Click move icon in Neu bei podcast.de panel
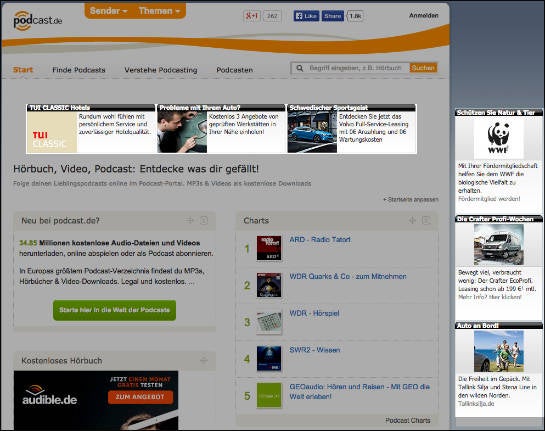 189,220
